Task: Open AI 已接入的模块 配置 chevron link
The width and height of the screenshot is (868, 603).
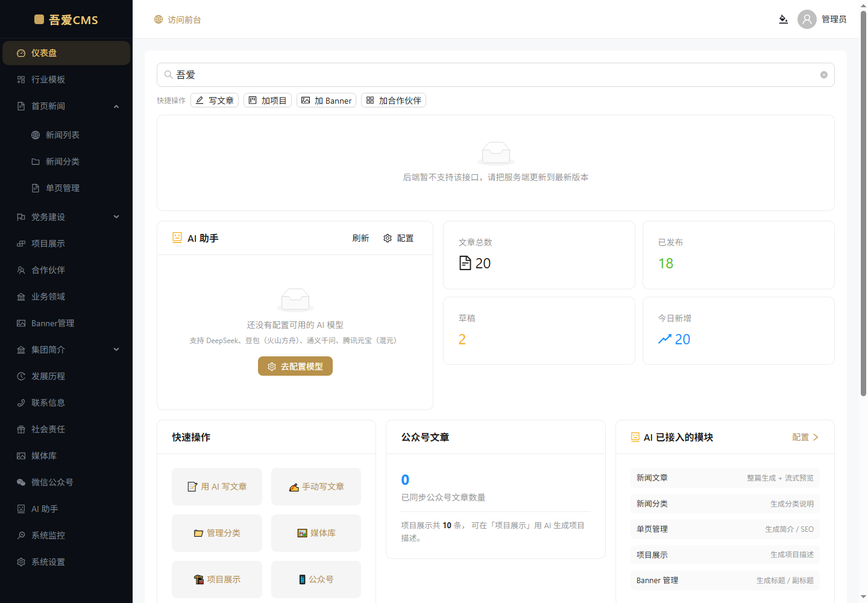Action: pyautogui.click(x=805, y=437)
